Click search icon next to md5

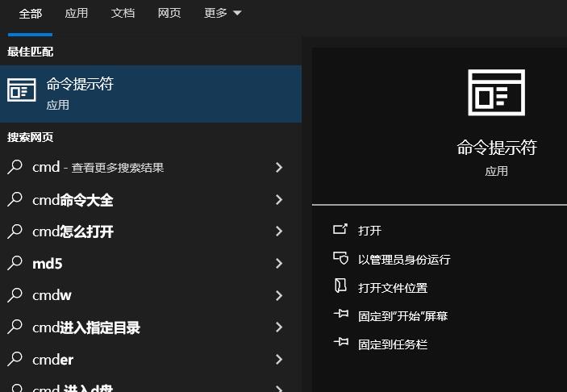click(x=15, y=263)
